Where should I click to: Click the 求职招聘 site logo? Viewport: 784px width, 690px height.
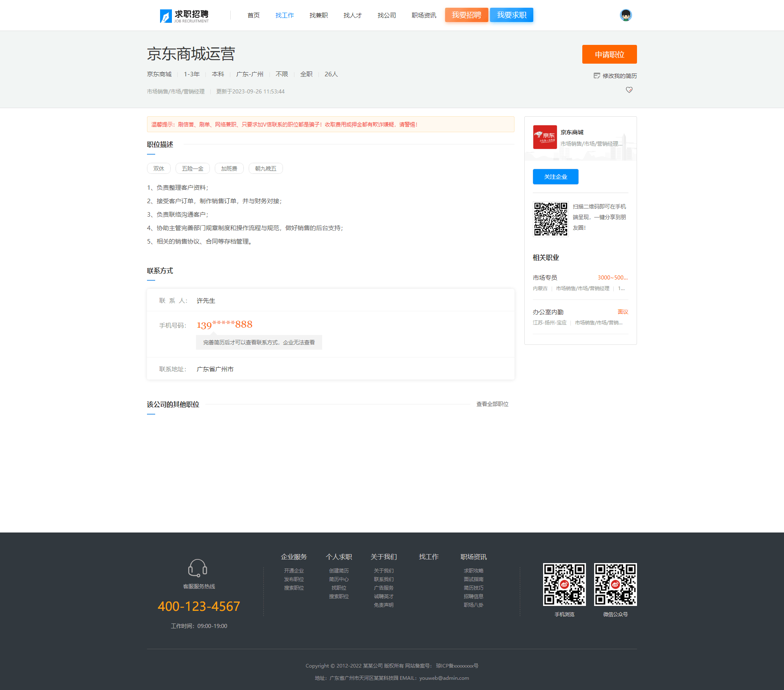tap(184, 16)
